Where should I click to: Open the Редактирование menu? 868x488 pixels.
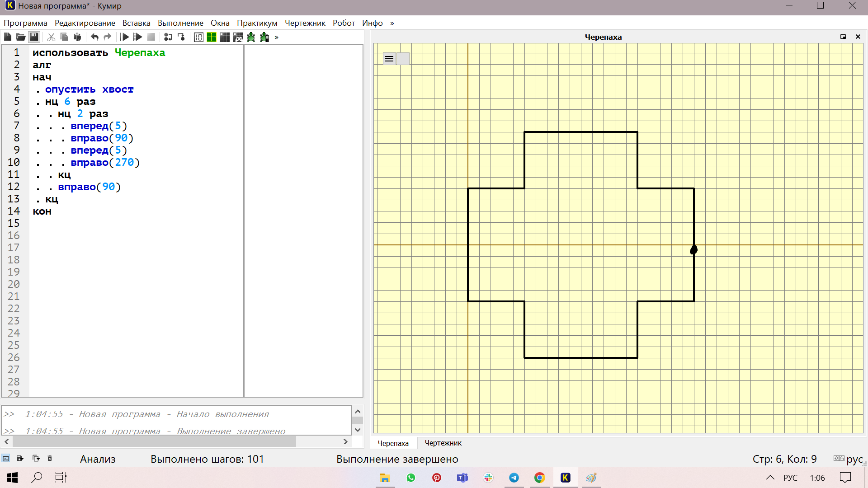85,23
